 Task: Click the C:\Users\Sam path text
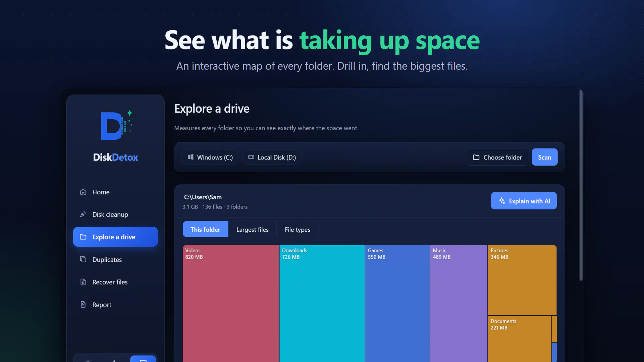[203, 197]
